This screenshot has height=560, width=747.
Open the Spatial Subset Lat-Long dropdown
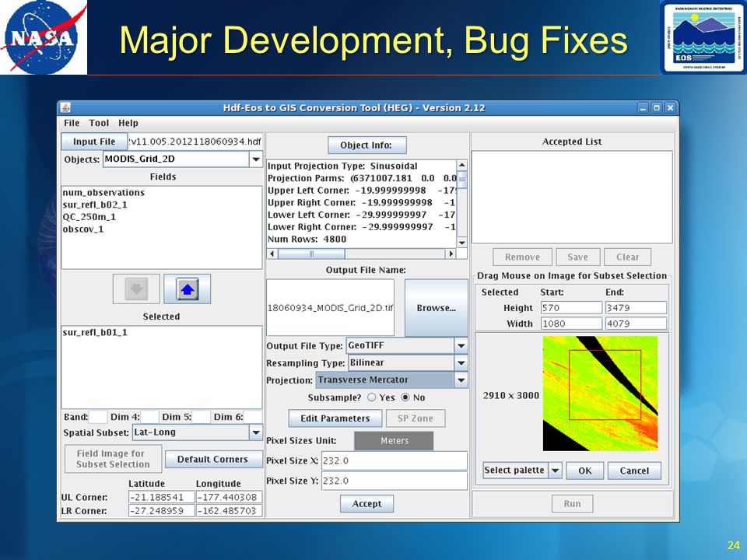(256, 432)
